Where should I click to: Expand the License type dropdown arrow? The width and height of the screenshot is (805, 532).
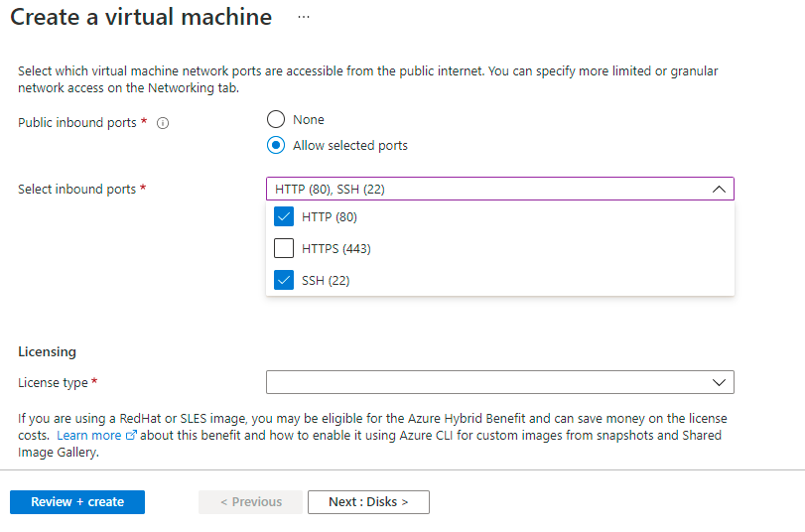coord(719,382)
